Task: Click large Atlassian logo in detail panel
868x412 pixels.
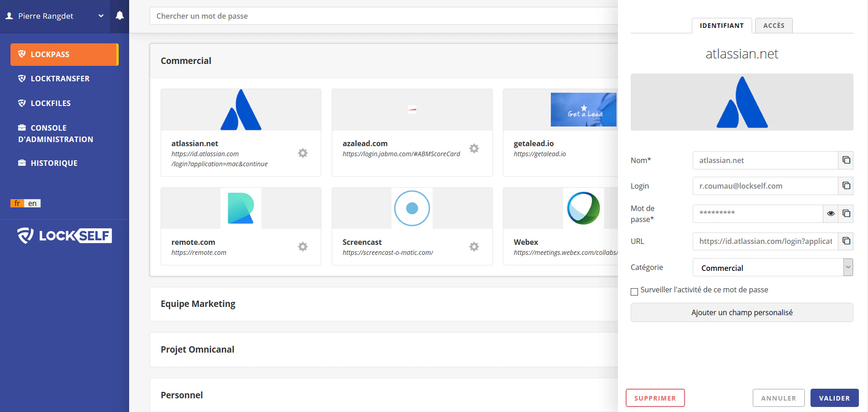Action: 742,102
